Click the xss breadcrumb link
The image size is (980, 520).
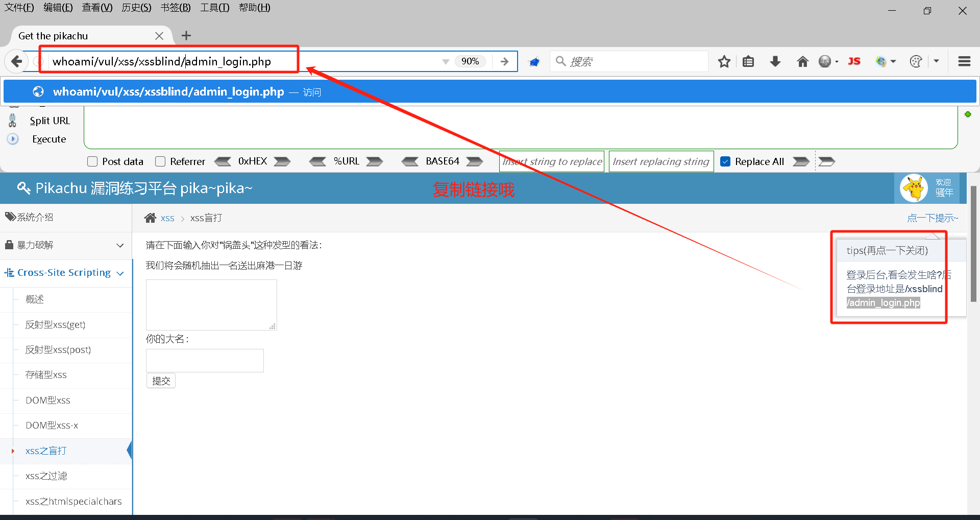[167, 218]
